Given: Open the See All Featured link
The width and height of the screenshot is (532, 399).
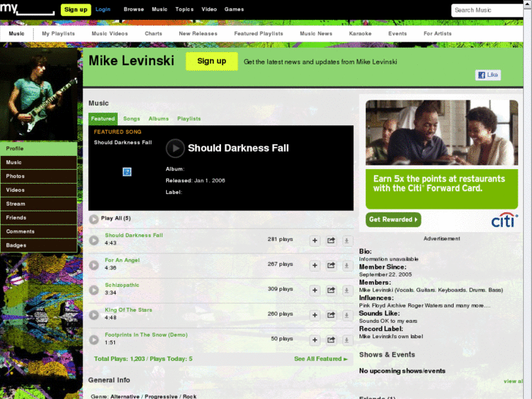Looking at the screenshot, I should 321,359.
